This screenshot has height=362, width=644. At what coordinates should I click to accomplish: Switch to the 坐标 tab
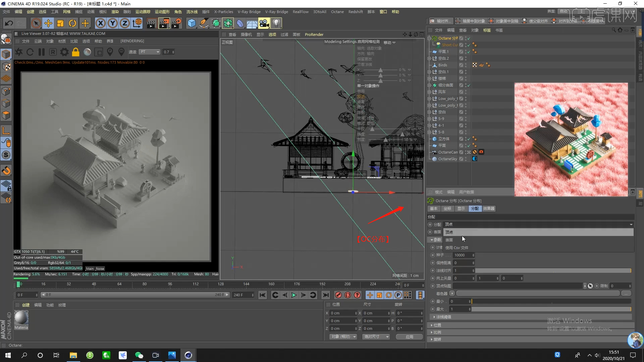click(447, 208)
